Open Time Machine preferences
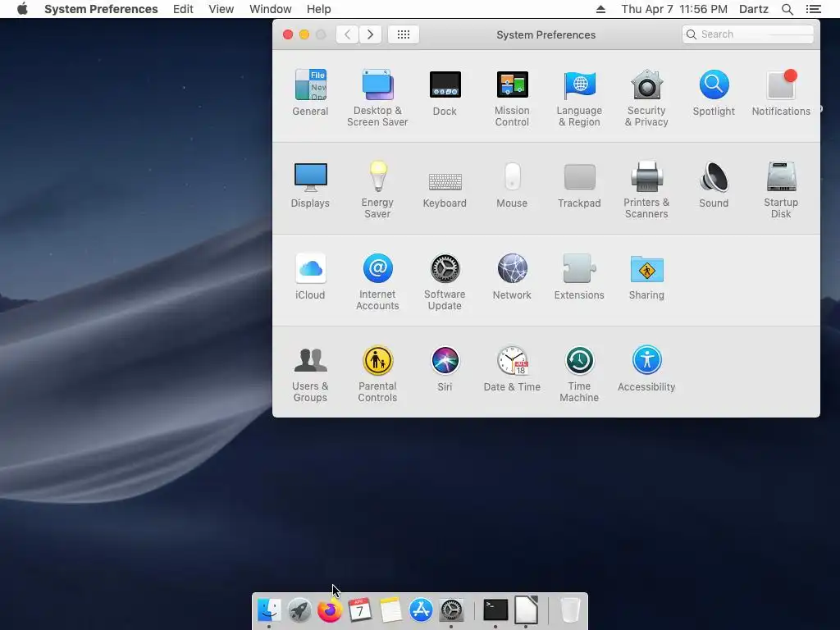This screenshot has width=840, height=630. coord(579,373)
